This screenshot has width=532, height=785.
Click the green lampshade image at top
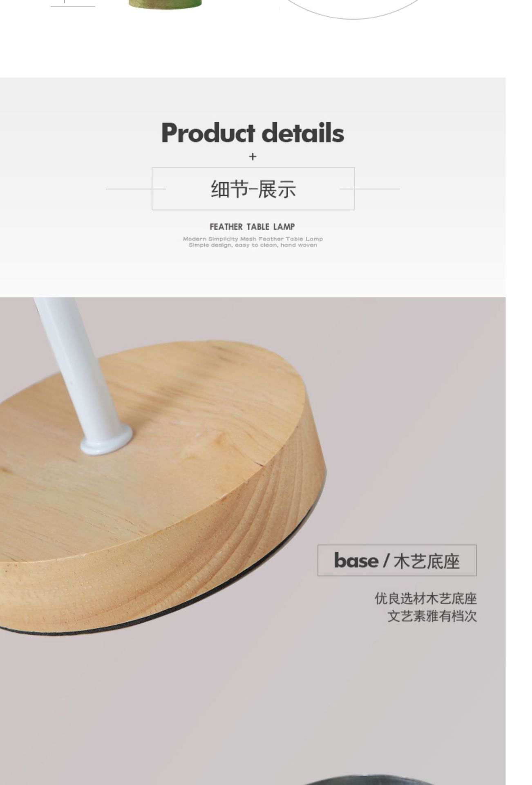[x=165, y=4]
